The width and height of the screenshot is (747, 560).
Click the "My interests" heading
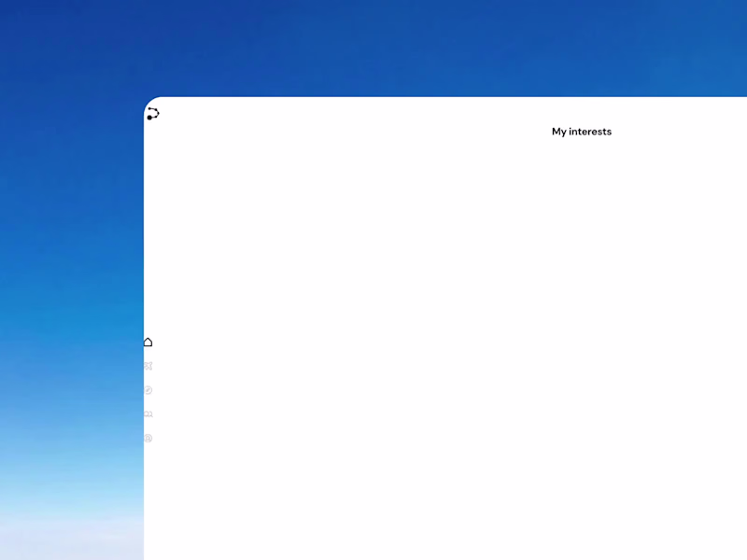[x=582, y=132]
